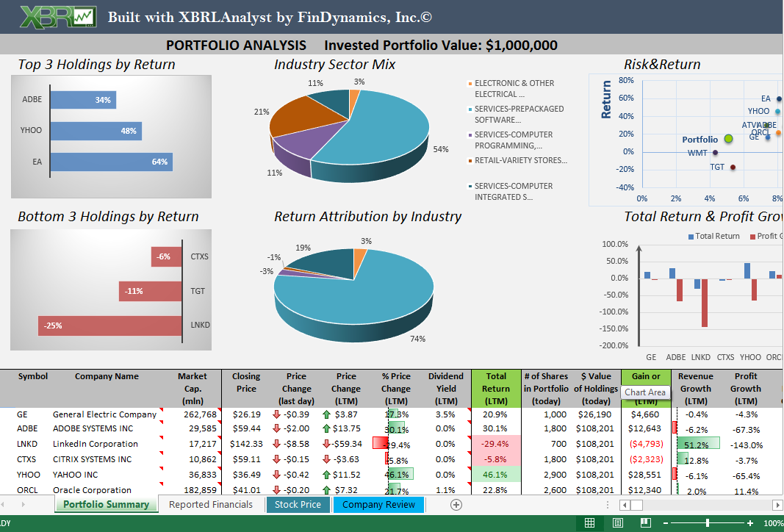Open the Company Review sheet

click(378, 505)
